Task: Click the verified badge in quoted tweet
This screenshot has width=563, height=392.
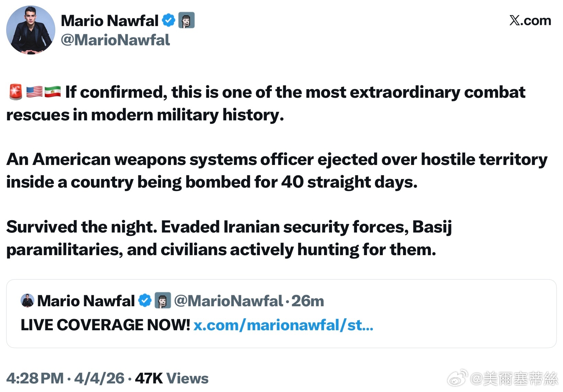Action: coord(145,300)
